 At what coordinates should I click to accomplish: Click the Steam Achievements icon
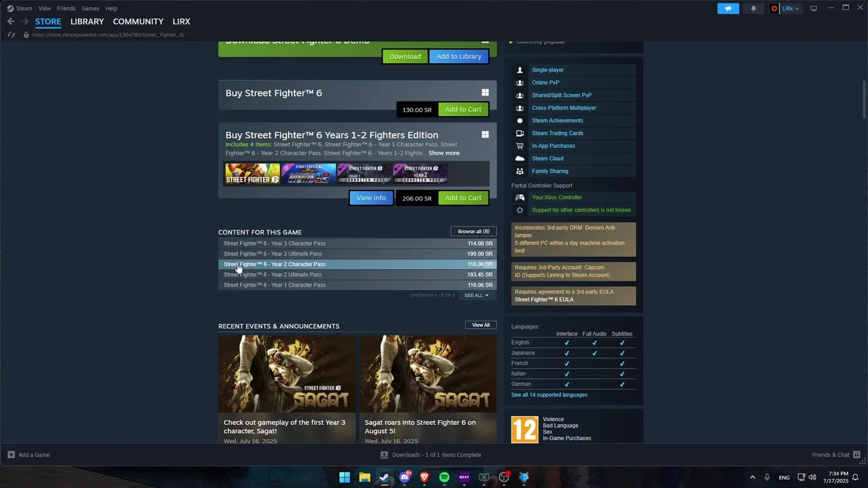[519, 121]
